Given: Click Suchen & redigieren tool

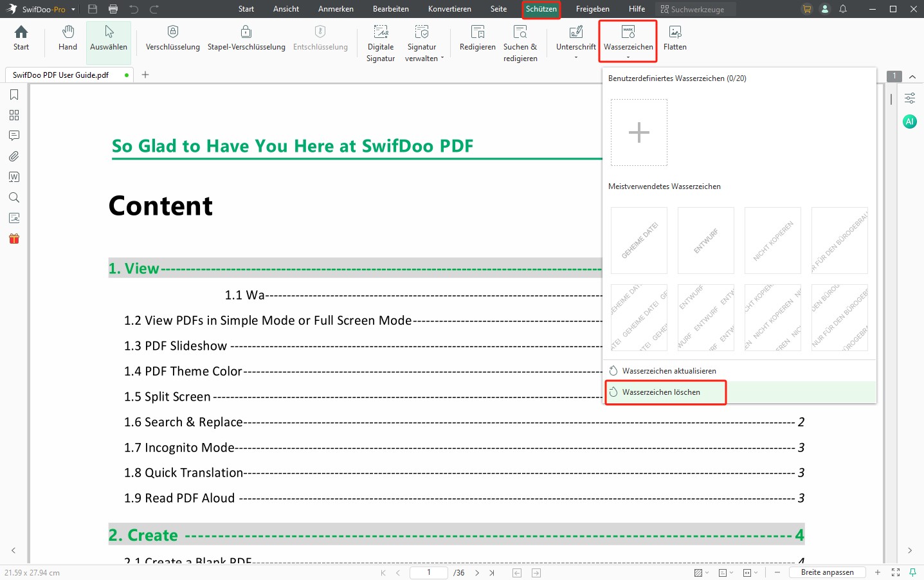Looking at the screenshot, I should tap(520, 44).
